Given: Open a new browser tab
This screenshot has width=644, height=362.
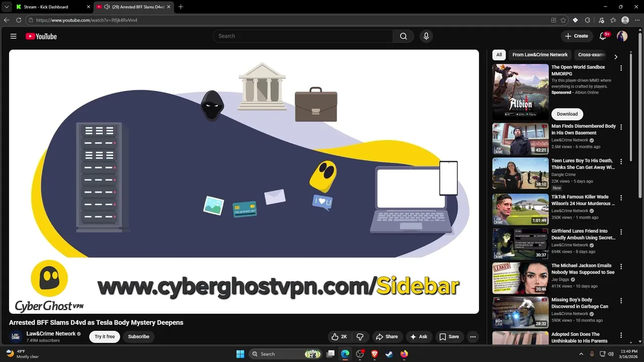Looking at the screenshot, I should pos(181,7).
